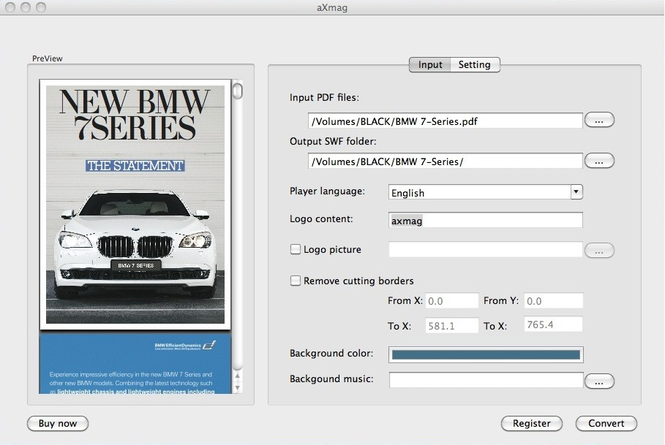Click the preview scroll down arrow

tap(238, 387)
